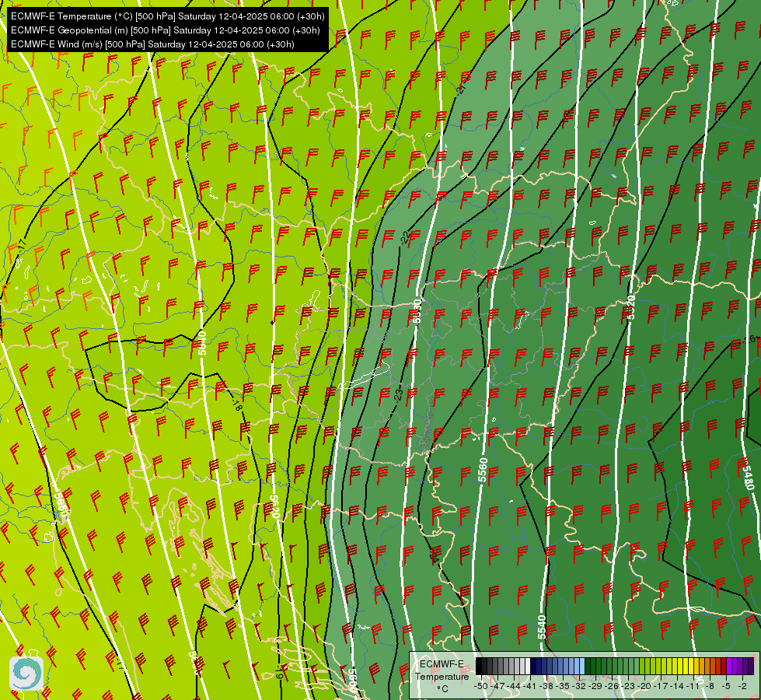Click the -41 value in the legend scale
The height and width of the screenshot is (700, 761).
(529, 686)
